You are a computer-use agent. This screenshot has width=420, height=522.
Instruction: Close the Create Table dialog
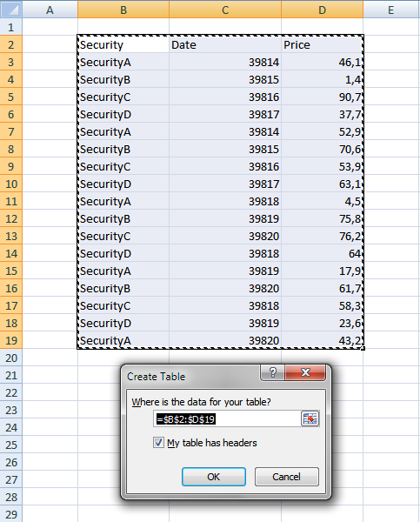click(305, 372)
